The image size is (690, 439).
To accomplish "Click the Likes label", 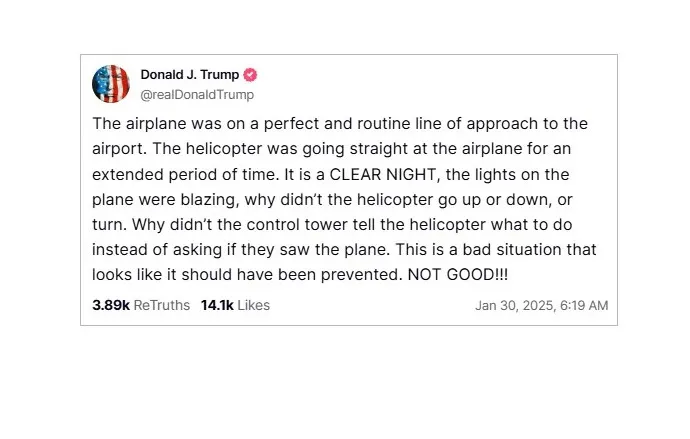I will tap(254, 305).
